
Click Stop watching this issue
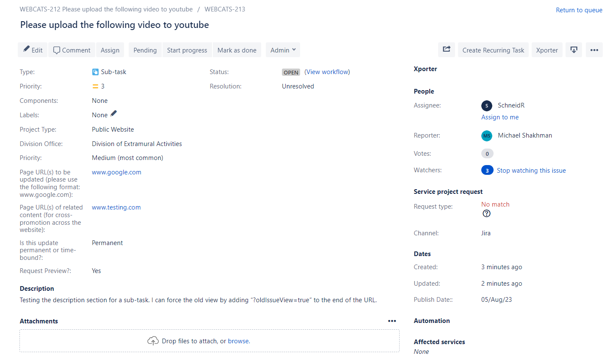pyautogui.click(x=531, y=170)
